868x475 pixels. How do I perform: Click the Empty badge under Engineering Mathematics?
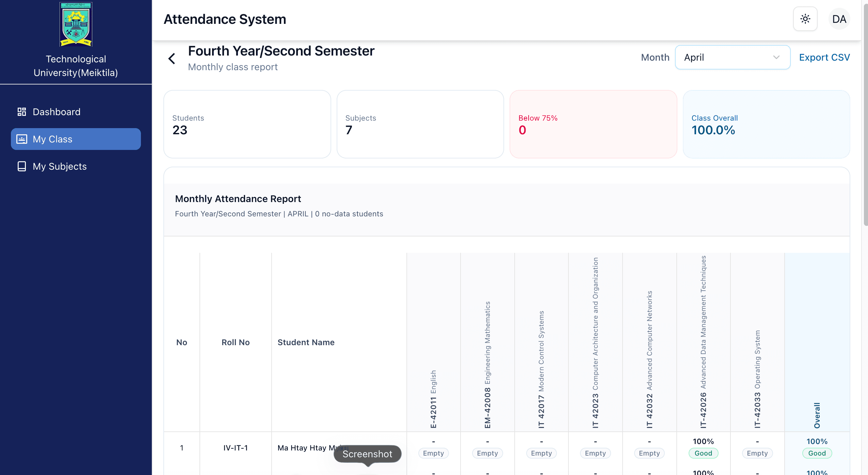pyautogui.click(x=487, y=453)
